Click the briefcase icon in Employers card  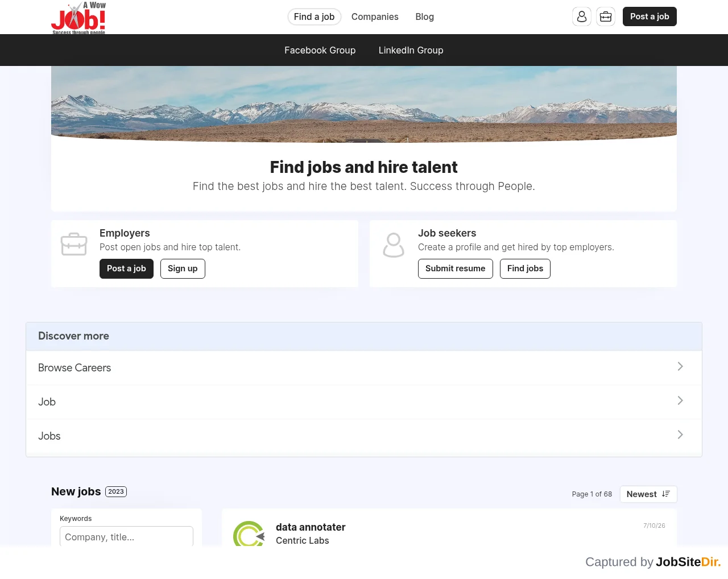coord(74,245)
